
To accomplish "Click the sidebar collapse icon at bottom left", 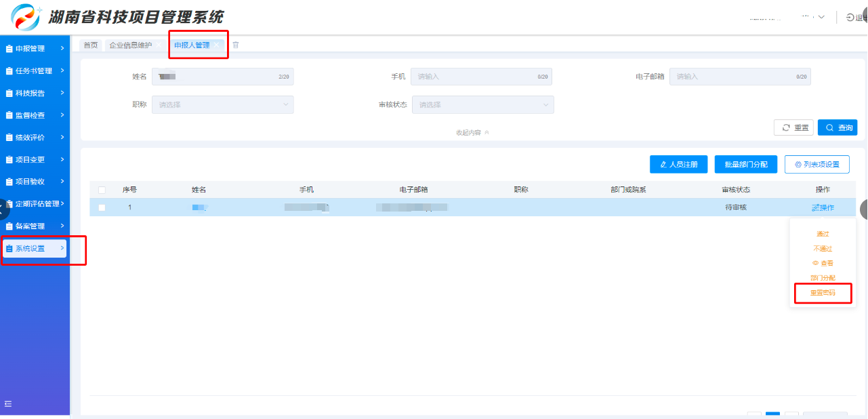I will [x=8, y=404].
